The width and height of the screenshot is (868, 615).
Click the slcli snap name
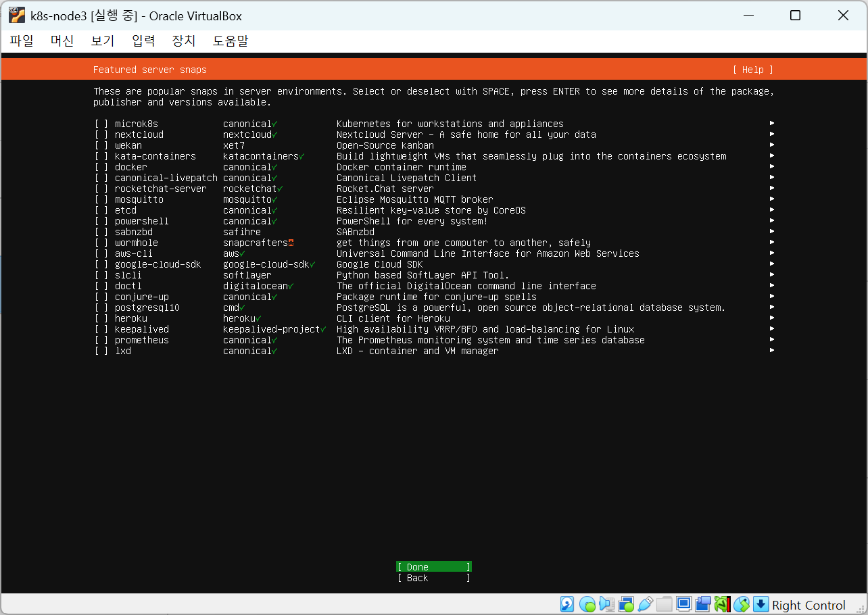[128, 275]
